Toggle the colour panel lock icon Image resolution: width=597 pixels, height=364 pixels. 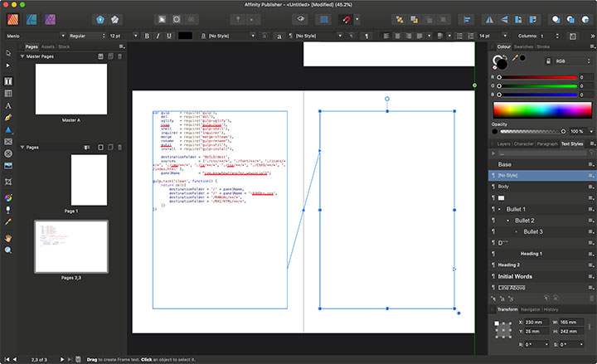coord(548,61)
